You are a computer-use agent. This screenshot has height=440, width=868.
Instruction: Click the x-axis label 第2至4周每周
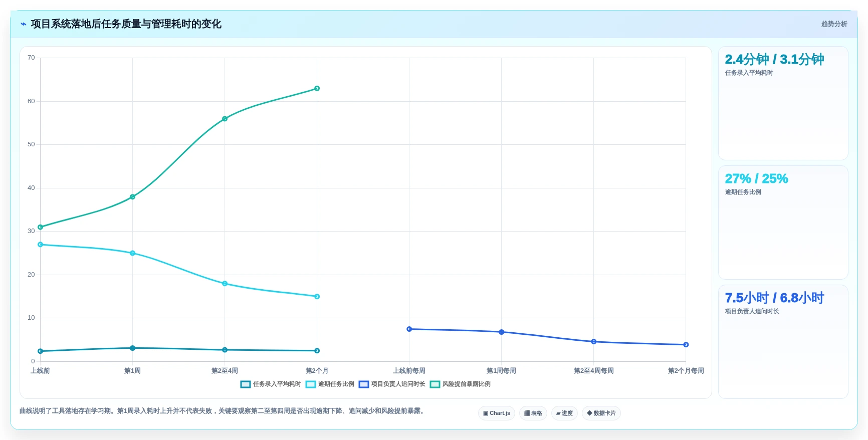[x=593, y=371]
